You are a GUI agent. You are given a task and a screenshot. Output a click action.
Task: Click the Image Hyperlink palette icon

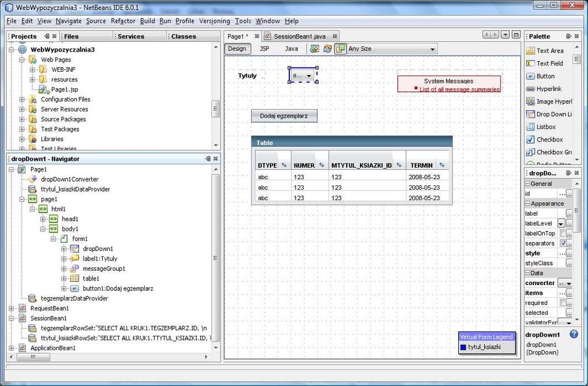[530, 102]
